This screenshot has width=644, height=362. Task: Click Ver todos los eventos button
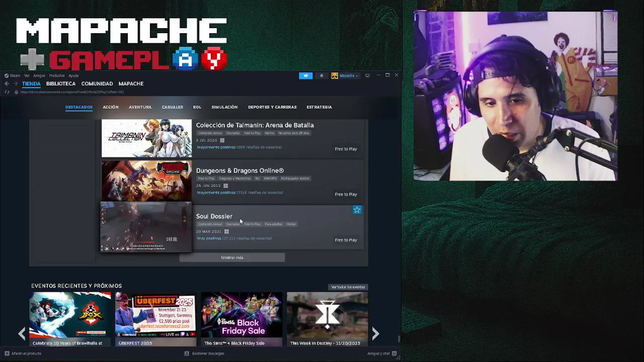tap(348, 287)
